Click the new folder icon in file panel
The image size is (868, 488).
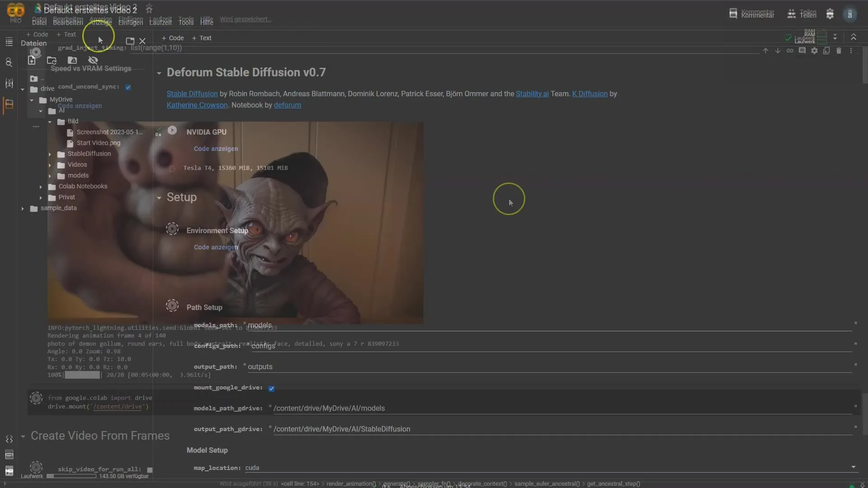51,60
